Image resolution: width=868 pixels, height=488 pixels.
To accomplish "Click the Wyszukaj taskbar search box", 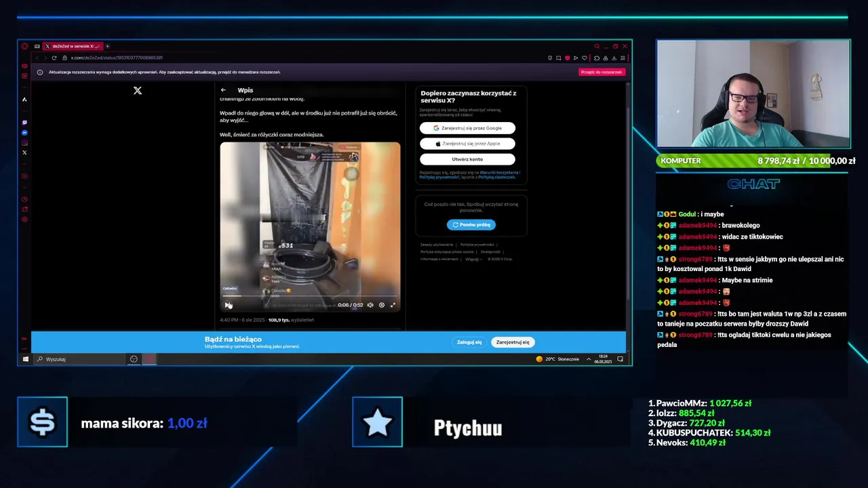I will tap(79, 359).
